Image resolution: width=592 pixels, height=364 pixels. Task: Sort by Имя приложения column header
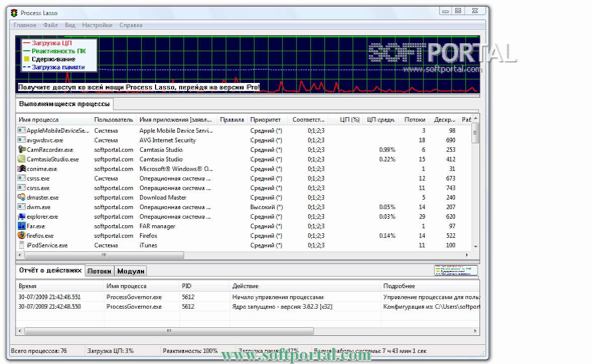click(176, 120)
